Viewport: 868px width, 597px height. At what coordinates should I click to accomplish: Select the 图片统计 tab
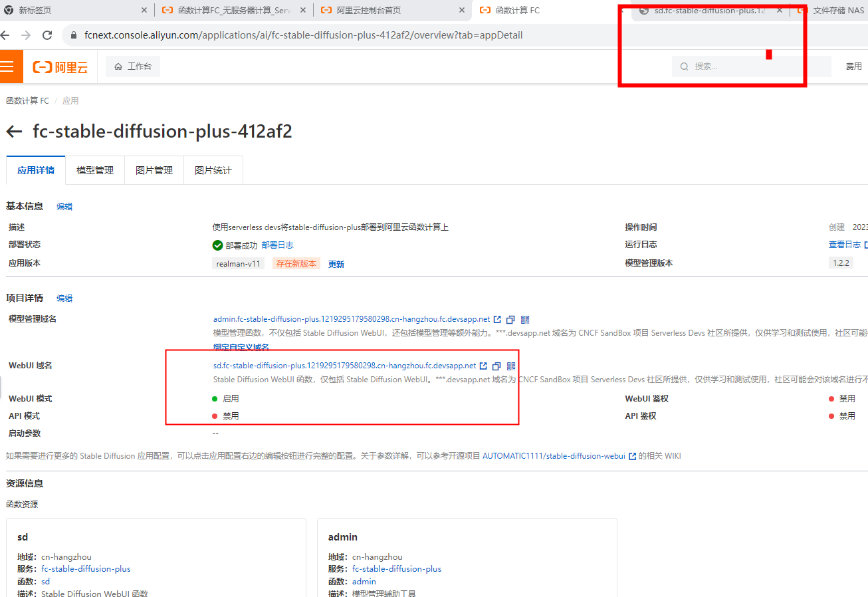click(x=213, y=170)
